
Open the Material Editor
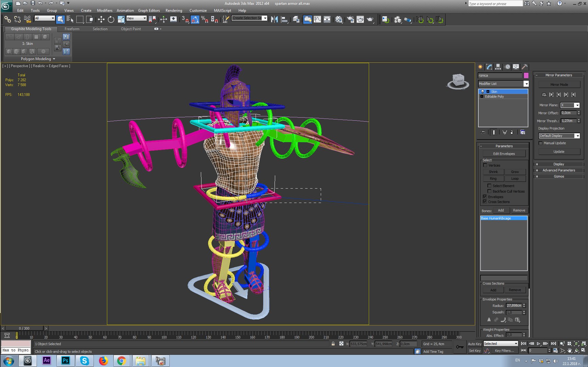click(x=339, y=19)
